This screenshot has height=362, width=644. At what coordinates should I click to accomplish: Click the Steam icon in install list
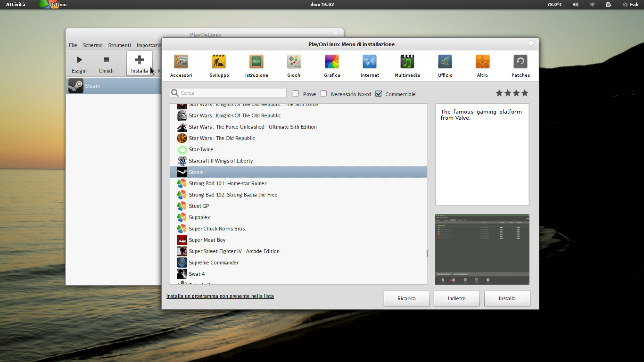tap(182, 172)
